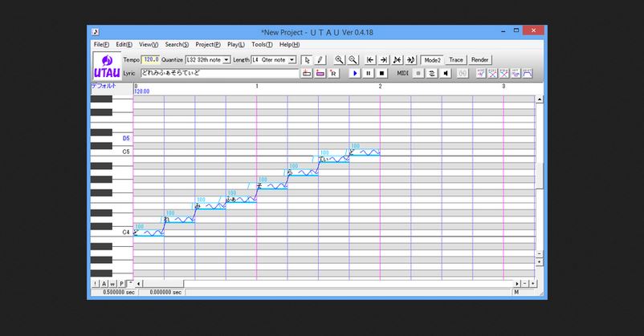Click the Tempo value field 120.0

pyautogui.click(x=151, y=60)
